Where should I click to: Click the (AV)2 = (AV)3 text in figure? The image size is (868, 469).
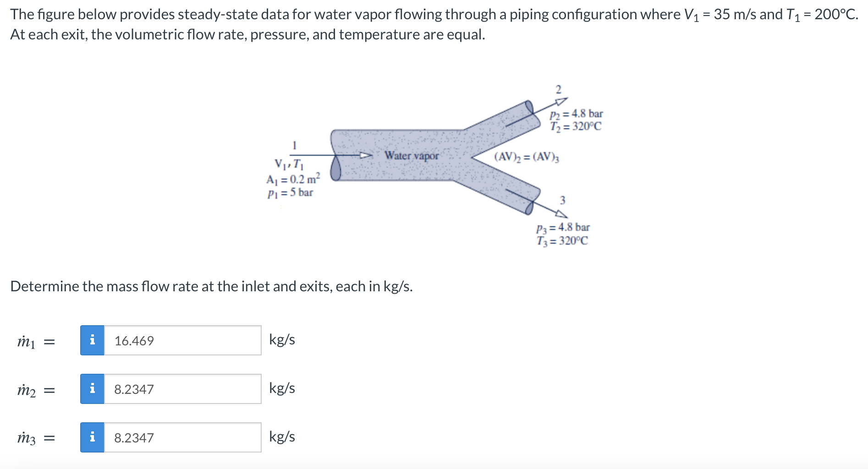526,157
